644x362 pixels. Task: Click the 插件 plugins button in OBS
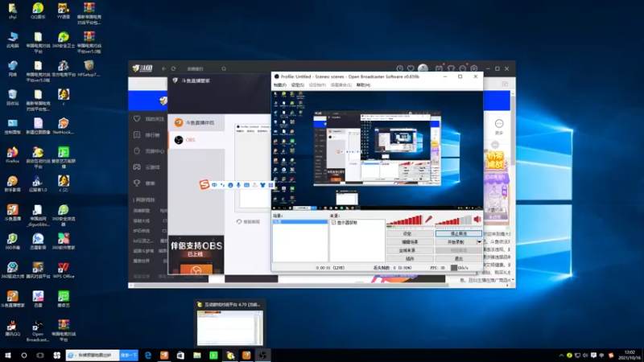click(x=410, y=259)
